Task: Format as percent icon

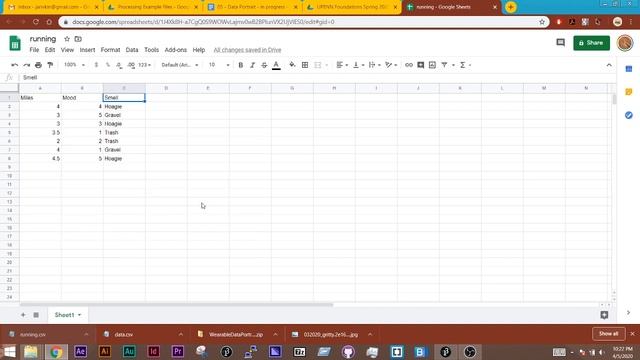Action: (x=108, y=65)
